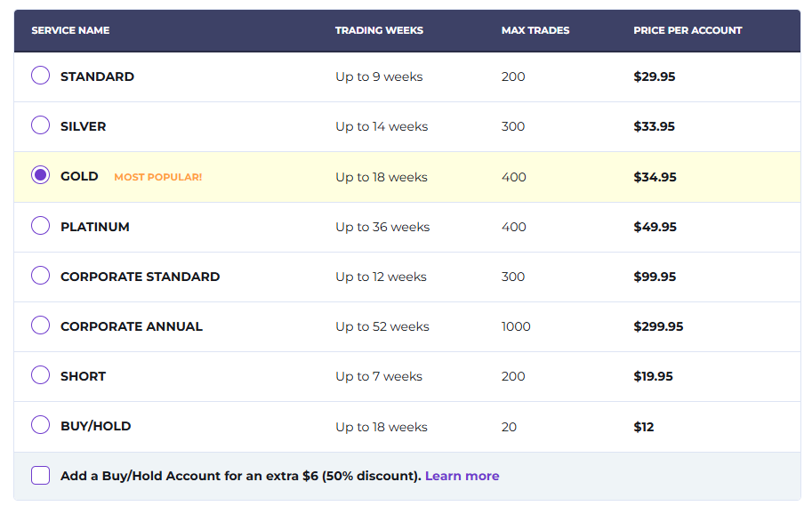812x514 pixels.
Task: Open the Learn more link
Action: 462,476
